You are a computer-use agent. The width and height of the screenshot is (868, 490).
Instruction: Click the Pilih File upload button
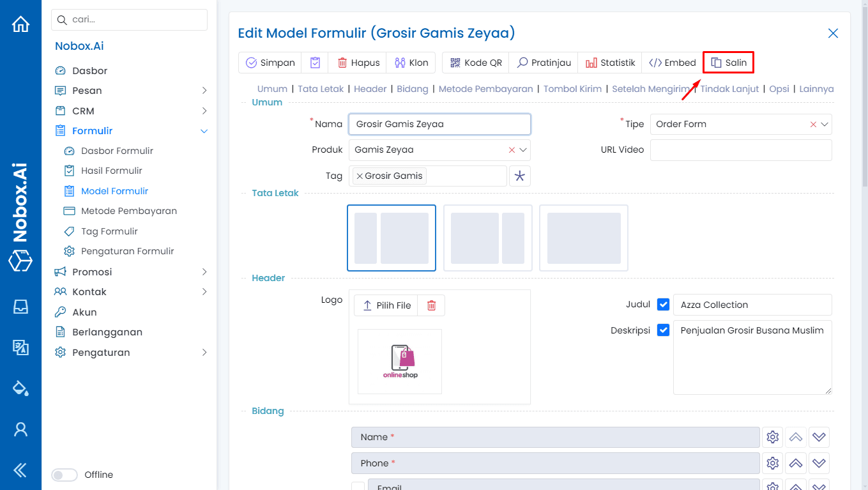pos(385,305)
